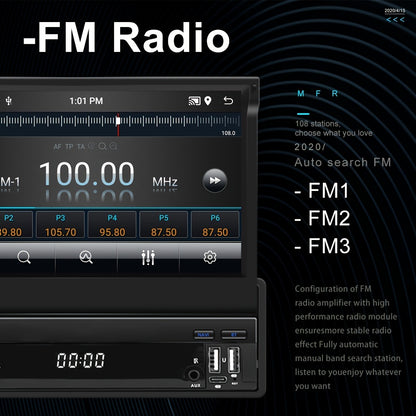Toggle the TP option

point(69,147)
